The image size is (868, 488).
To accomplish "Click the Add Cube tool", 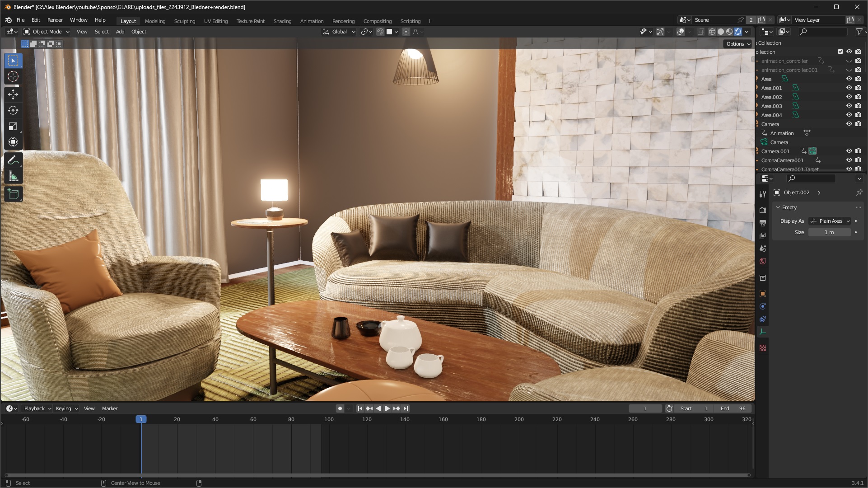I will [x=13, y=194].
